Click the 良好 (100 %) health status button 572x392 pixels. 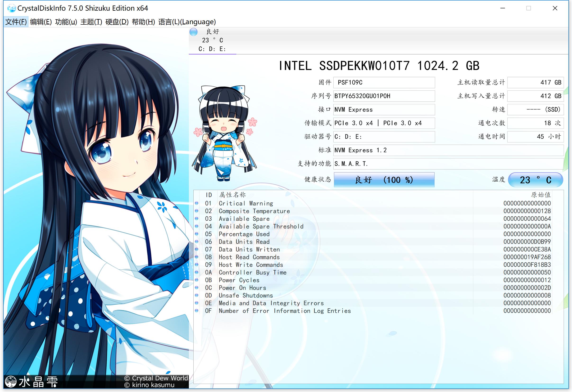click(384, 180)
